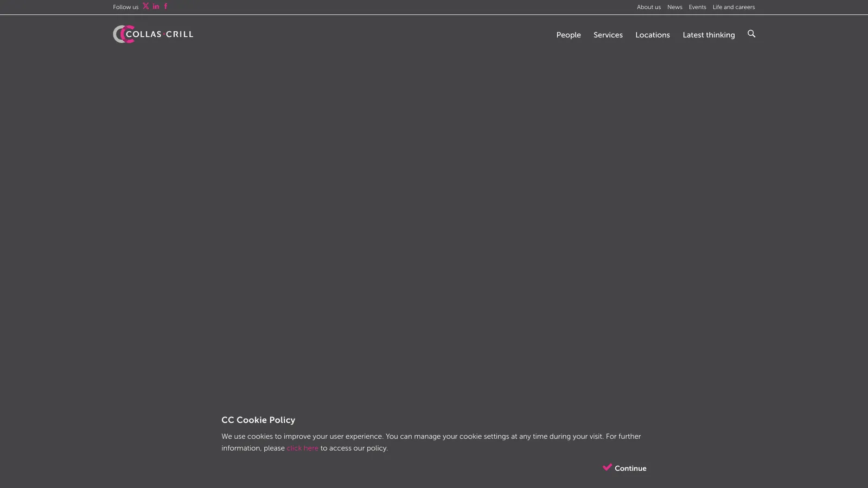Viewport: 868px width, 488px height.
Task: Go to Locations in main navigation
Action: click(653, 35)
